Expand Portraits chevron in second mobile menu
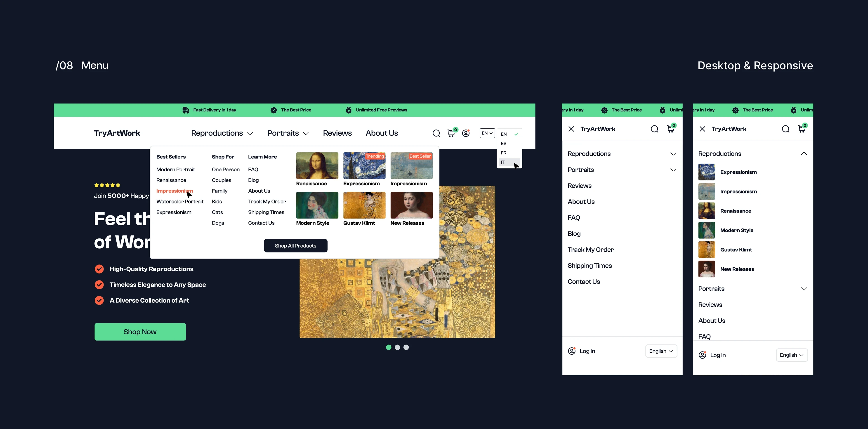 (x=804, y=289)
